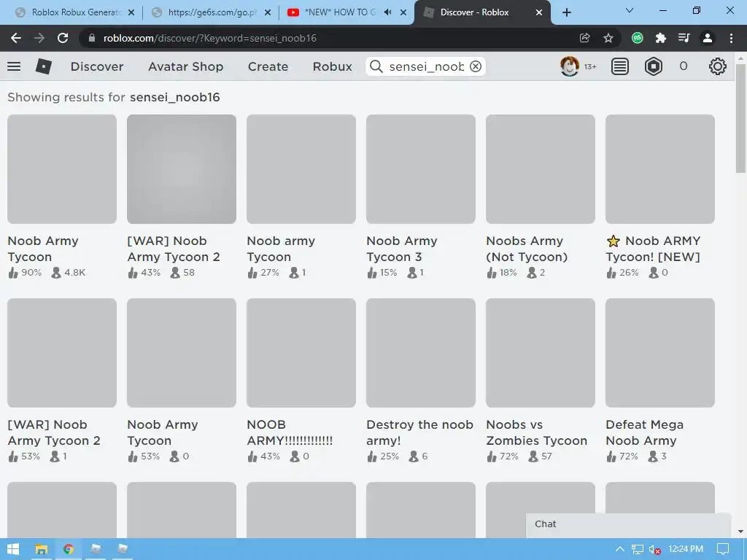Screen dimensions: 747x560
Task: Open the Action Center notifications icon
Action: click(x=723, y=549)
